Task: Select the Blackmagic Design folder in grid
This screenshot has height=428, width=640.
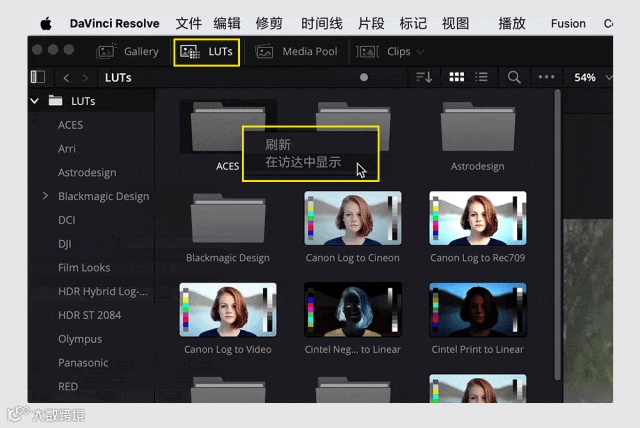Action: point(228,218)
